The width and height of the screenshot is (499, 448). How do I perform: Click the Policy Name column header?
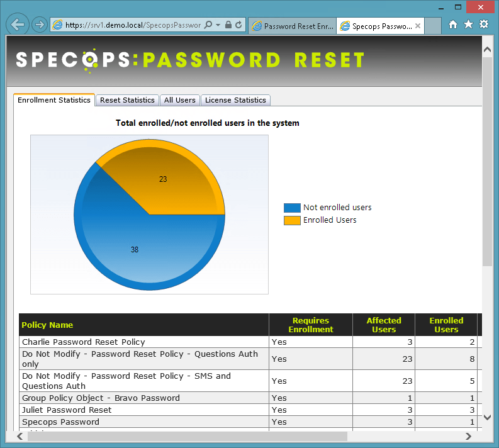tap(47, 325)
